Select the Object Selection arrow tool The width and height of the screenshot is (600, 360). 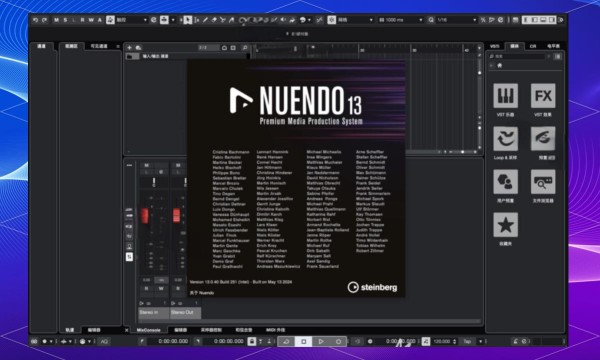click(188, 20)
